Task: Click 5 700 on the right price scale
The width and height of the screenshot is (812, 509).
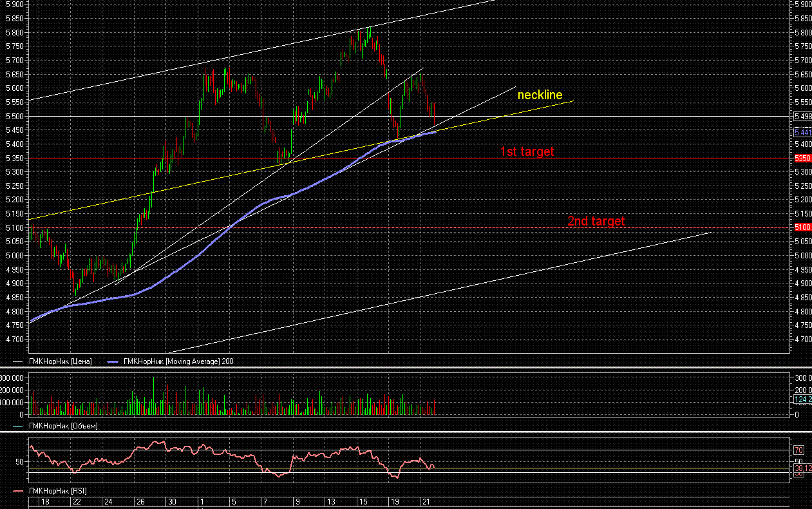Action: coord(802,61)
